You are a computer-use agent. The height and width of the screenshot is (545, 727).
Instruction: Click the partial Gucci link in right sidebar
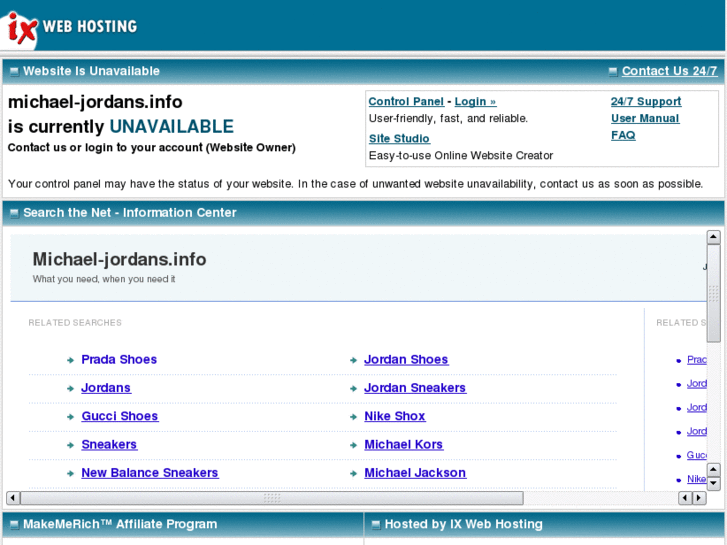(x=696, y=455)
